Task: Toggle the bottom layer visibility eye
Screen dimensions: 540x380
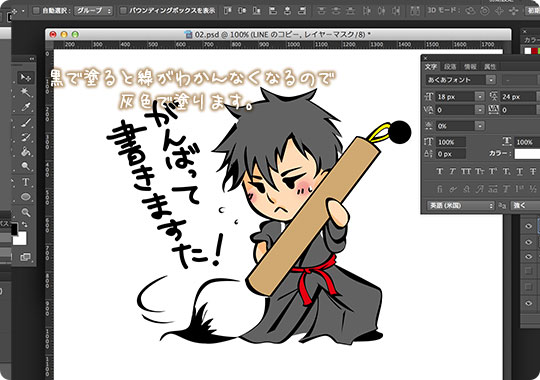Action: [x=529, y=303]
